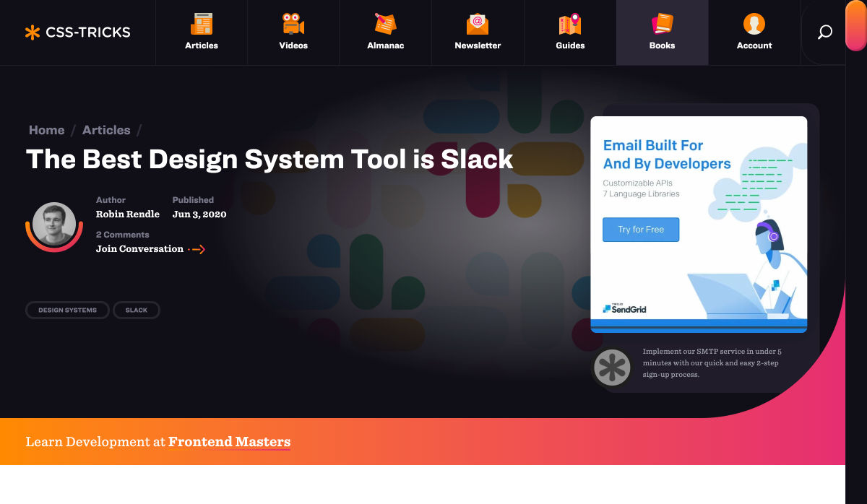Open the Frontend Masters link

click(x=229, y=442)
